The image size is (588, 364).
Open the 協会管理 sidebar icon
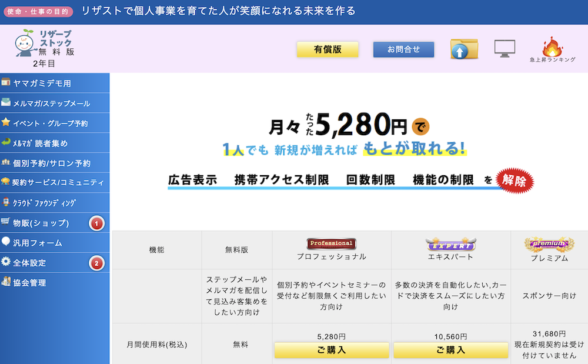pyautogui.click(x=6, y=282)
